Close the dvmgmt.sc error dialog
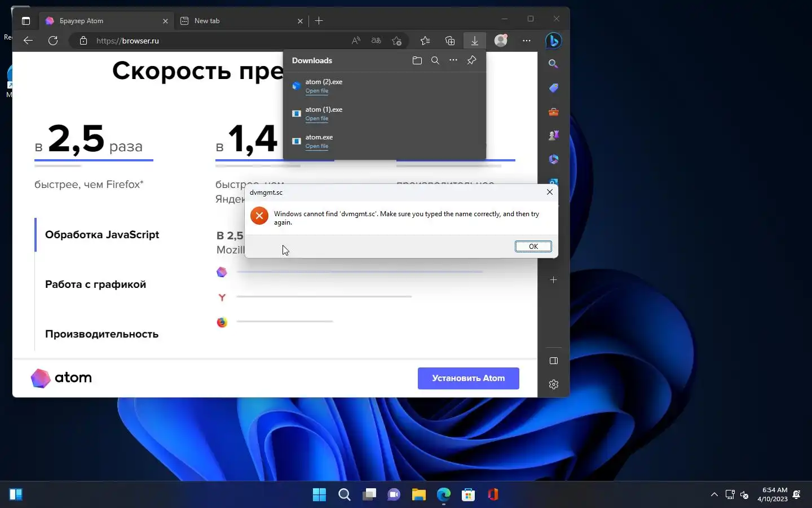 tap(550, 192)
